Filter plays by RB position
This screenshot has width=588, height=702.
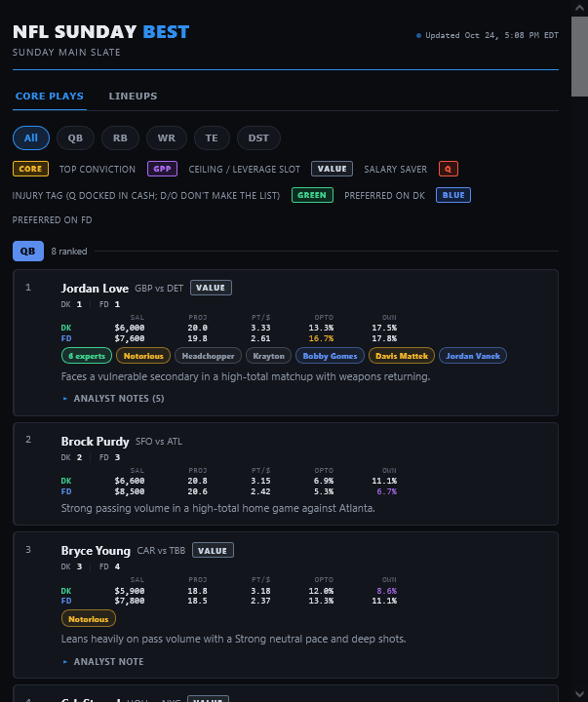120,137
